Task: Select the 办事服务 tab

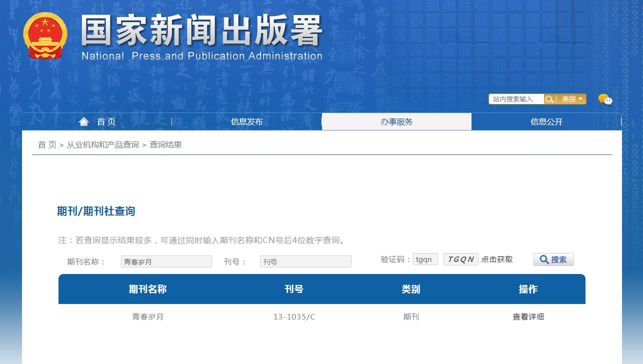Action: pos(396,121)
